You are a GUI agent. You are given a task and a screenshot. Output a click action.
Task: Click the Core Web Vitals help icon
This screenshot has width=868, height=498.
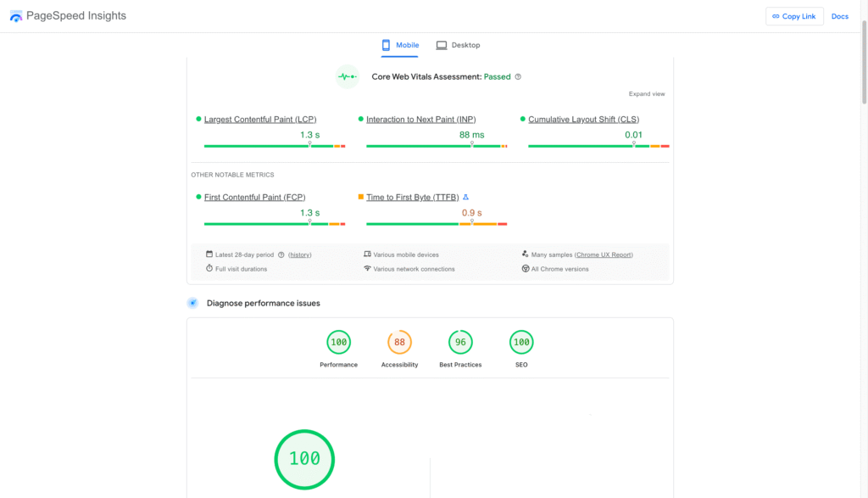point(518,76)
